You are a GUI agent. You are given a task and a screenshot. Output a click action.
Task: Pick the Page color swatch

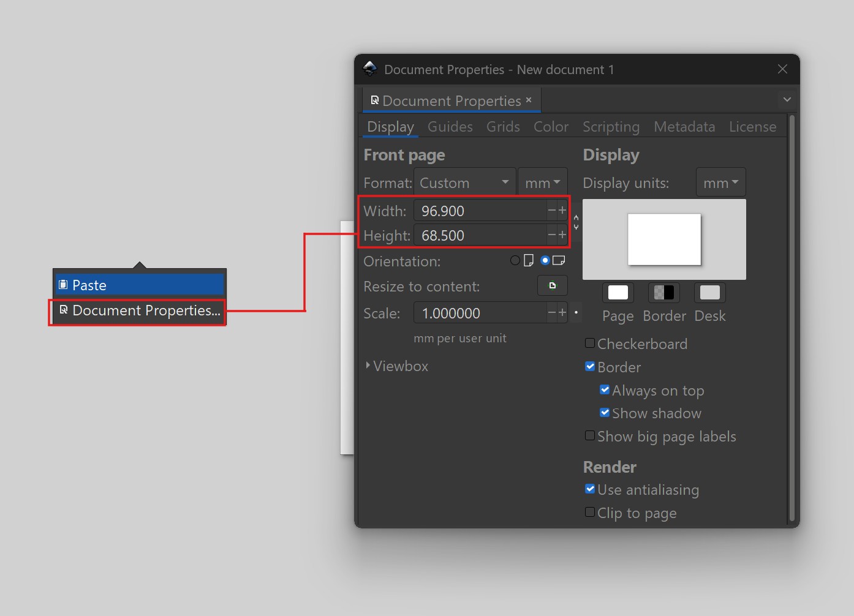point(618,293)
